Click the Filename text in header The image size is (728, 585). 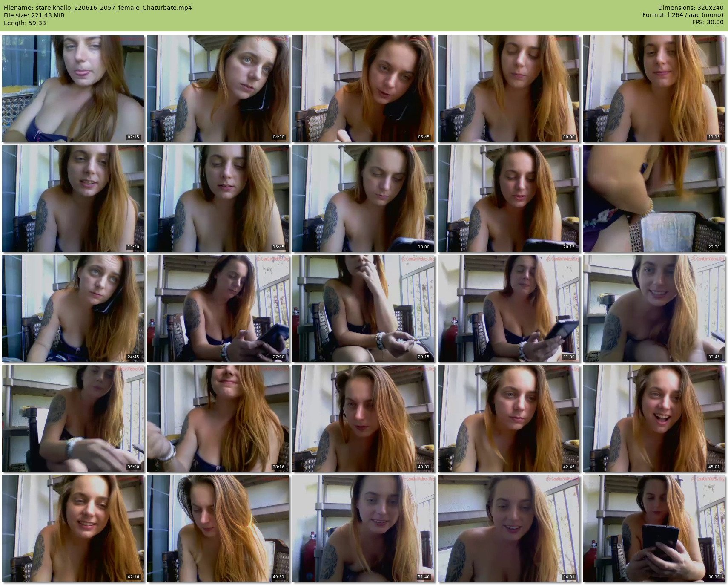coord(97,8)
